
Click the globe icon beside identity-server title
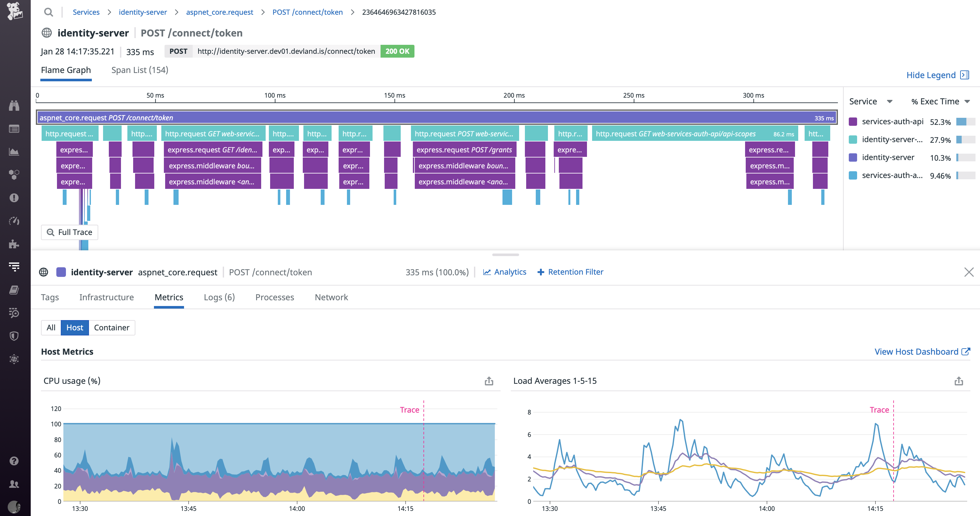click(47, 33)
